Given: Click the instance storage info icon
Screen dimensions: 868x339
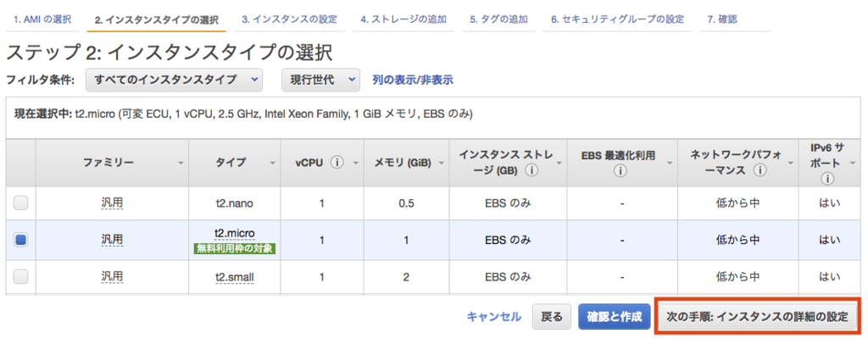Looking at the screenshot, I should (x=532, y=169).
